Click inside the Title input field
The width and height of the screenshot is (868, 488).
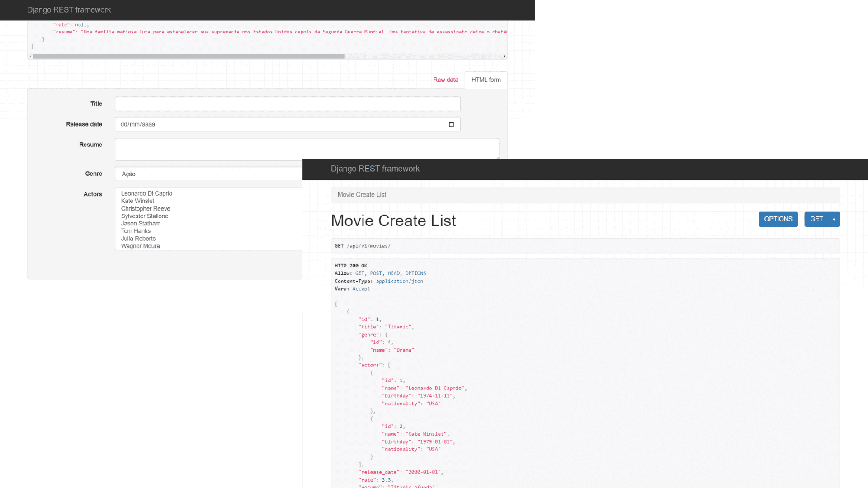(x=287, y=103)
